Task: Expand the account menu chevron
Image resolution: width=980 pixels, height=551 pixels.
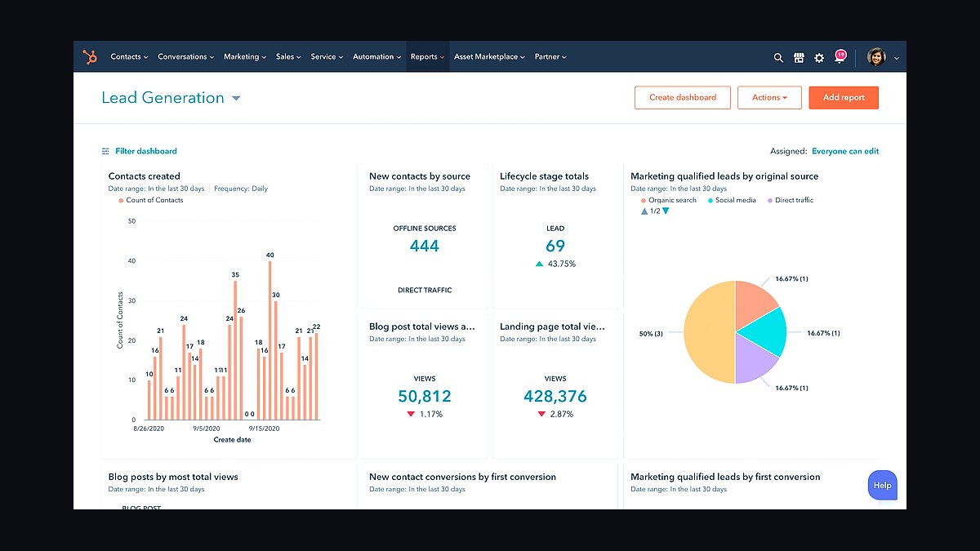Action: 897,58
